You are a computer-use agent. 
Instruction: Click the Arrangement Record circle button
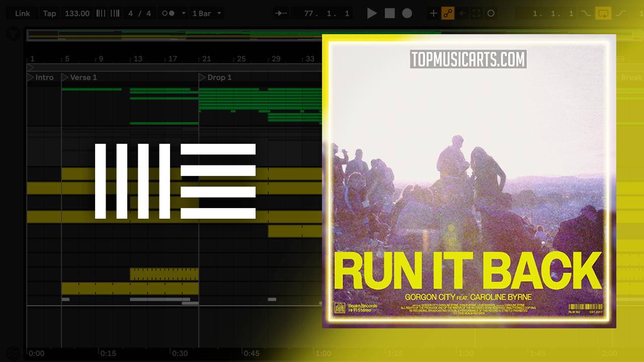tap(407, 14)
